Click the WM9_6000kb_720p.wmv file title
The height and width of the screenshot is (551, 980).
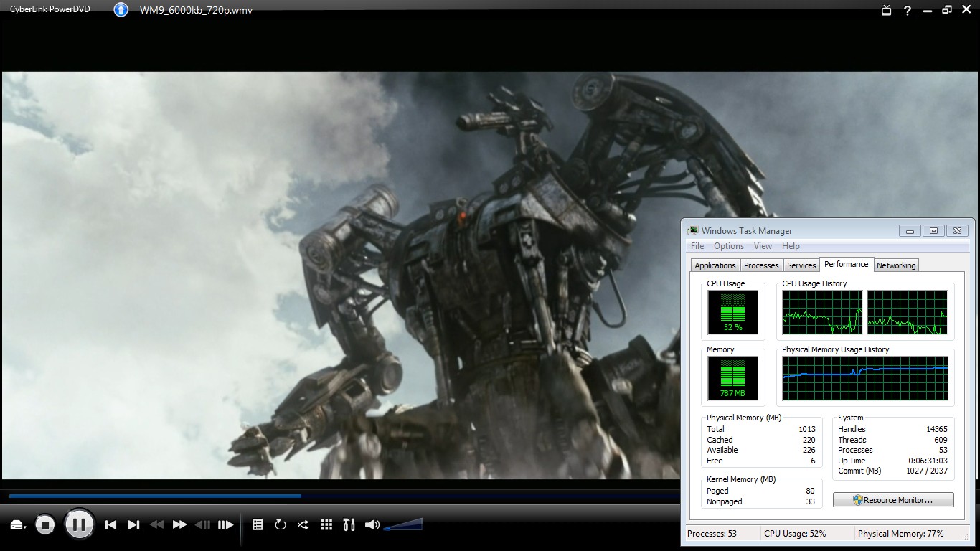(196, 10)
